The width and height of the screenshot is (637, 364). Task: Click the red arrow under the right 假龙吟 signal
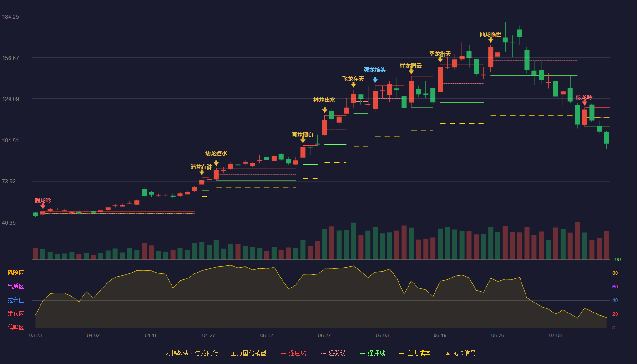584,103
